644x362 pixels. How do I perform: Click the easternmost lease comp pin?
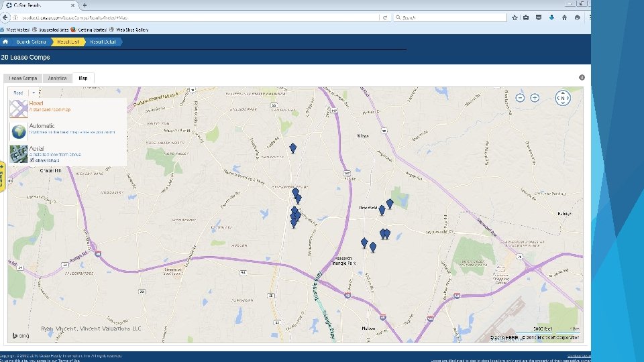pos(390,202)
